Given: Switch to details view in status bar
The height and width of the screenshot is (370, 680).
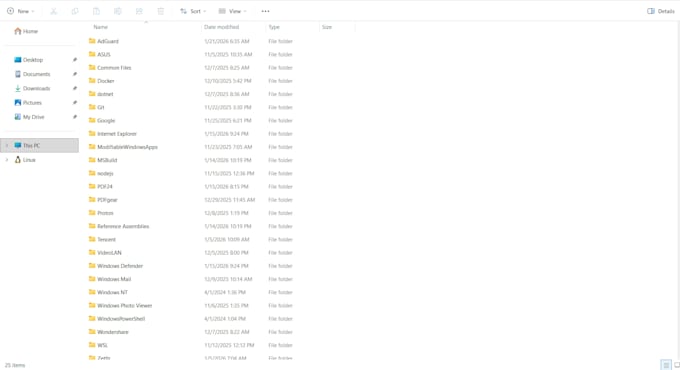Looking at the screenshot, I should [666, 365].
